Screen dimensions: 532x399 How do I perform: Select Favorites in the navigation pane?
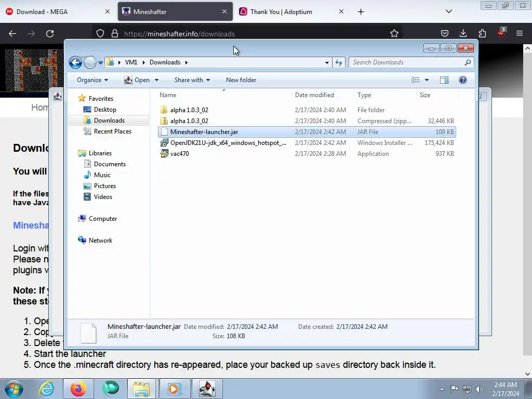click(101, 98)
